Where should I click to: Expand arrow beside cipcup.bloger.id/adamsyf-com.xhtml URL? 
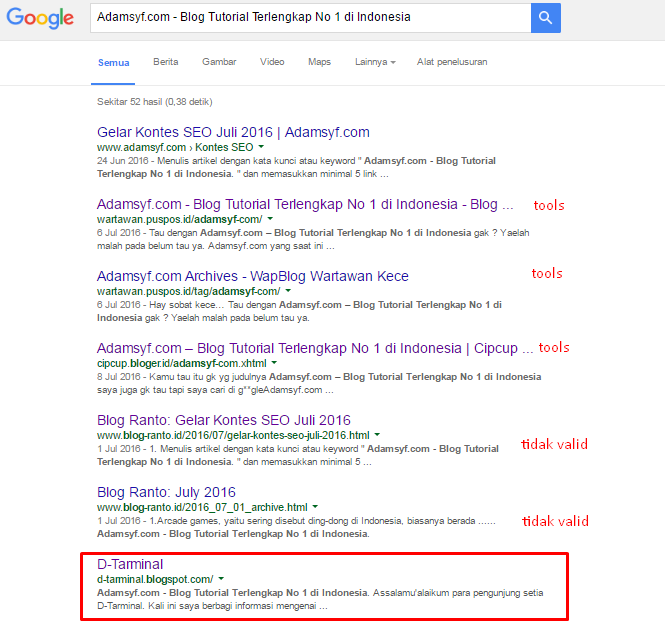(x=274, y=363)
